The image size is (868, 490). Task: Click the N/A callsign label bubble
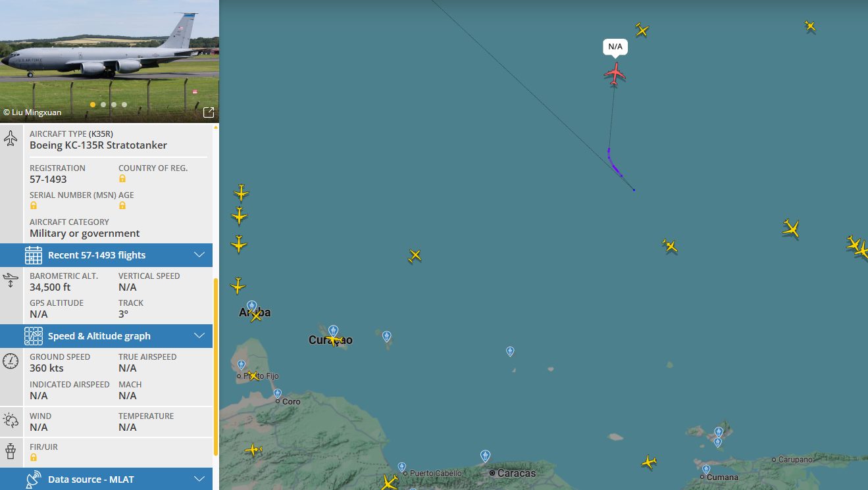(x=615, y=47)
